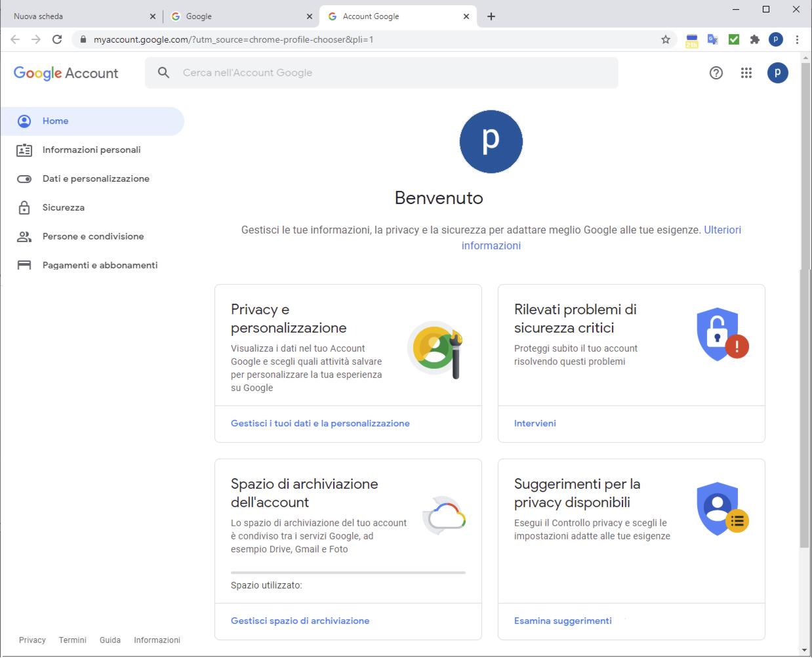Click the large profile picture 'p'
812x658 pixels.
pos(491,142)
